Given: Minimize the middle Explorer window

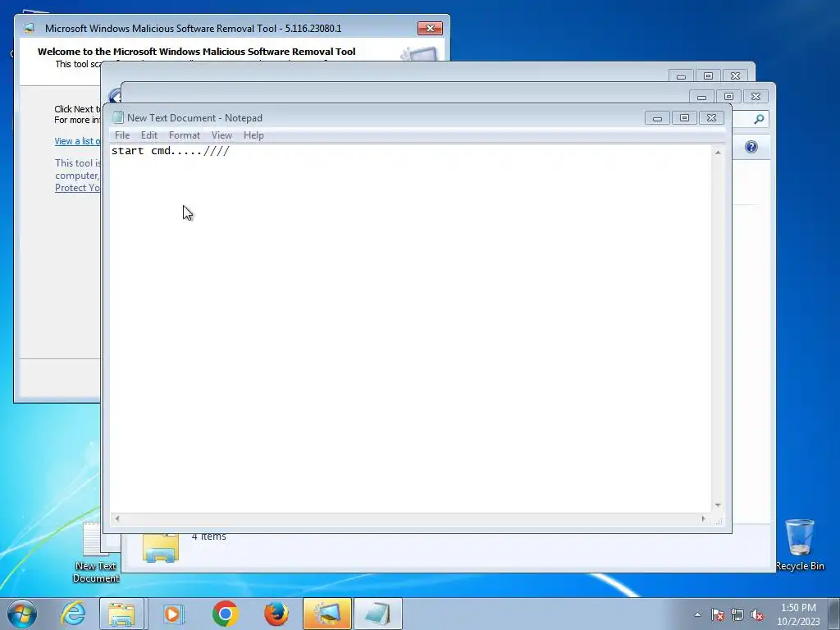Looking at the screenshot, I should pos(701,97).
